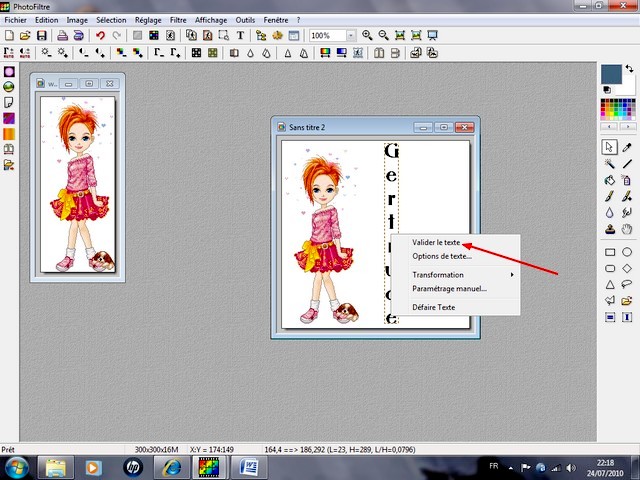Create a new image with New icon
Image resolution: width=640 pixels, height=480 pixels.
tap(9, 36)
